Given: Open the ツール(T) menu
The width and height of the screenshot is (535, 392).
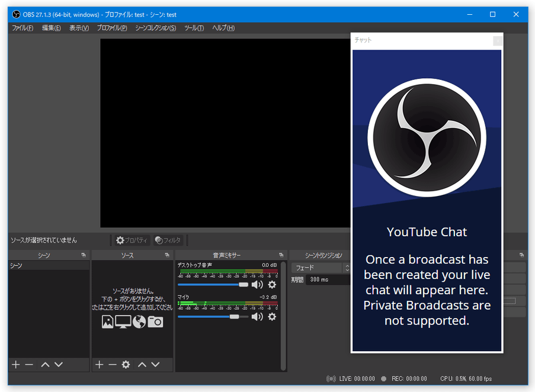Looking at the screenshot, I should pos(194,28).
